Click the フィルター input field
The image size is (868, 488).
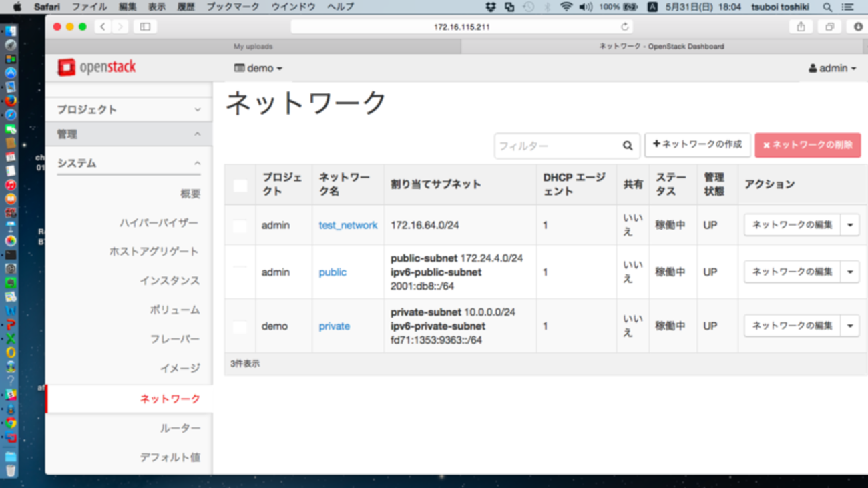tap(556, 146)
